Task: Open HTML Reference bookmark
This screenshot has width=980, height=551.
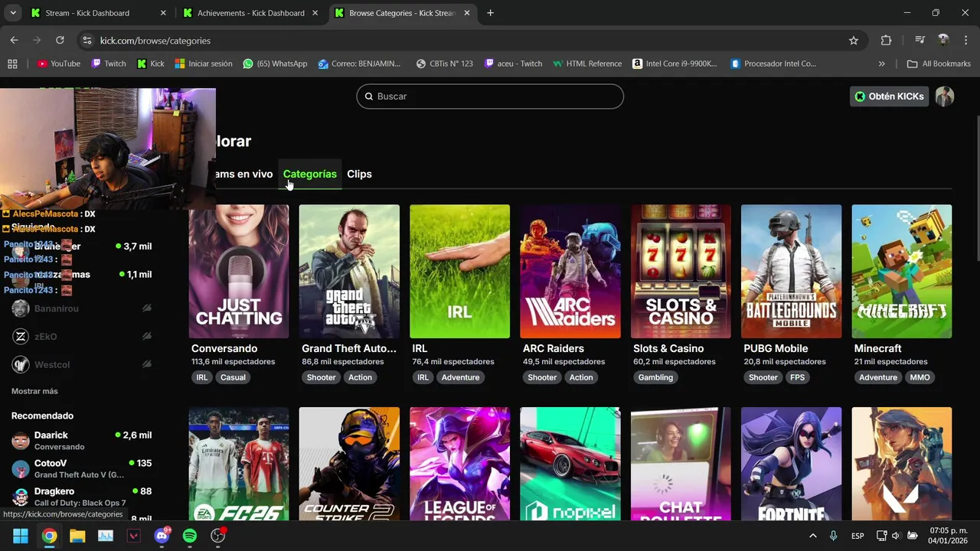Action: [x=586, y=64]
